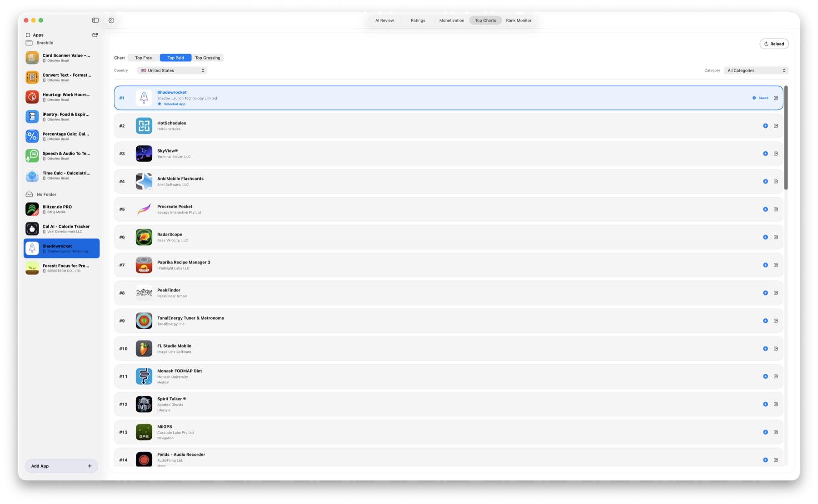Add RadarScope with its plus icon
The height and width of the screenshot is (504, 818).
[x=765, y=237]
